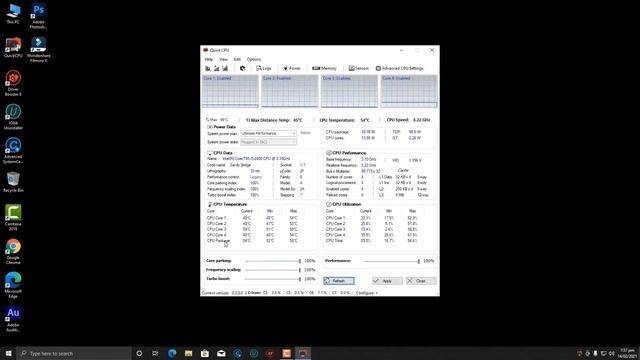Open Adobe Audition desktop shortcut
This screenshot has height=360, width=640.
13,319
